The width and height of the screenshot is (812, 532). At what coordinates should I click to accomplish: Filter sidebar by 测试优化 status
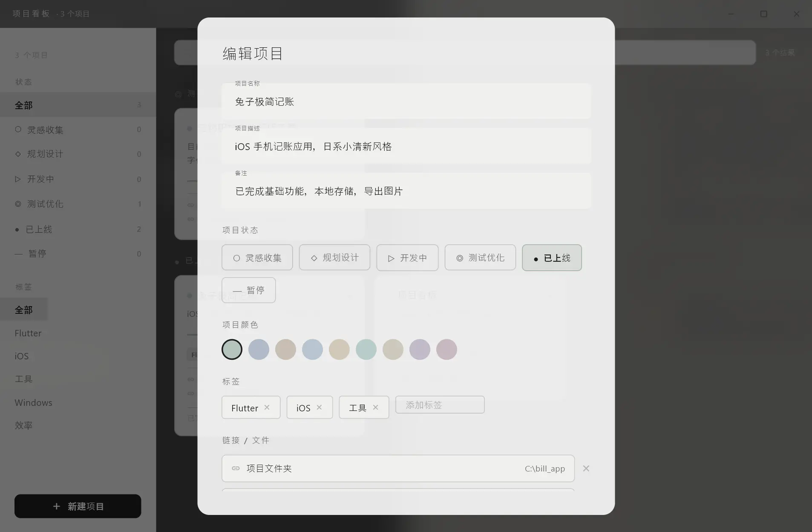(x=78, y=204)
